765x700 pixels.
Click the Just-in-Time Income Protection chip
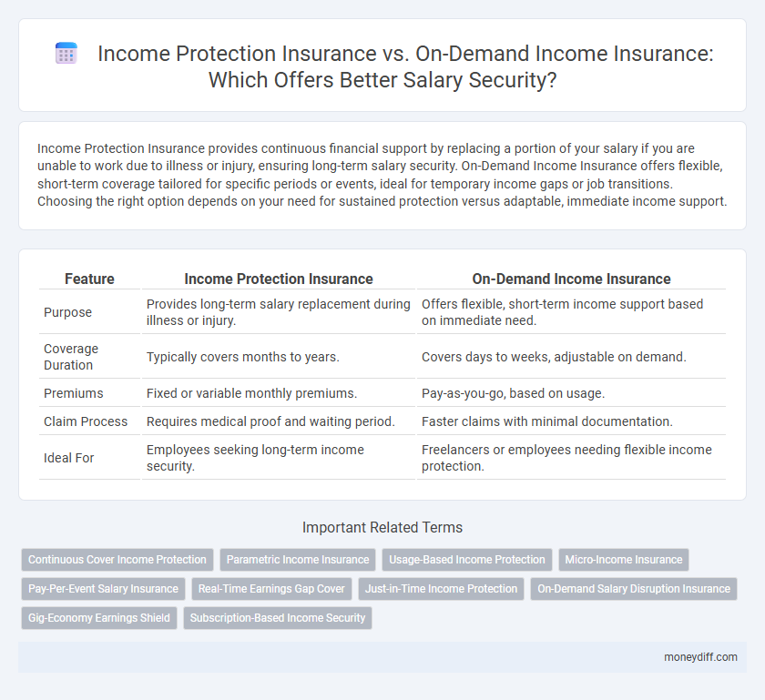[x=441, y=589]
